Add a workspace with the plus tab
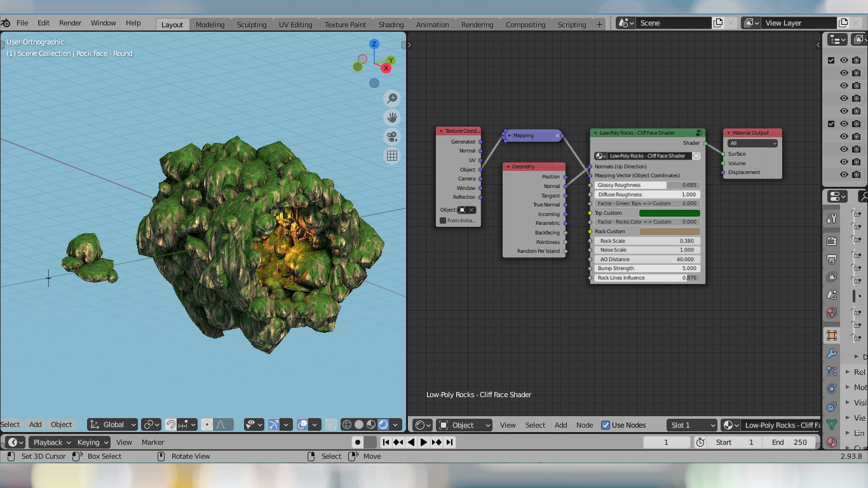Viewport: 868px width, 488px height. tap(599, 24)
